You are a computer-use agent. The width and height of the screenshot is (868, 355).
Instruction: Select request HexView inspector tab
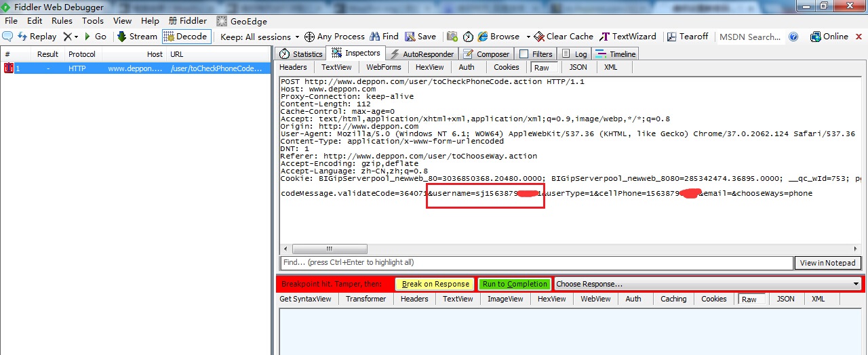(429, 67)
